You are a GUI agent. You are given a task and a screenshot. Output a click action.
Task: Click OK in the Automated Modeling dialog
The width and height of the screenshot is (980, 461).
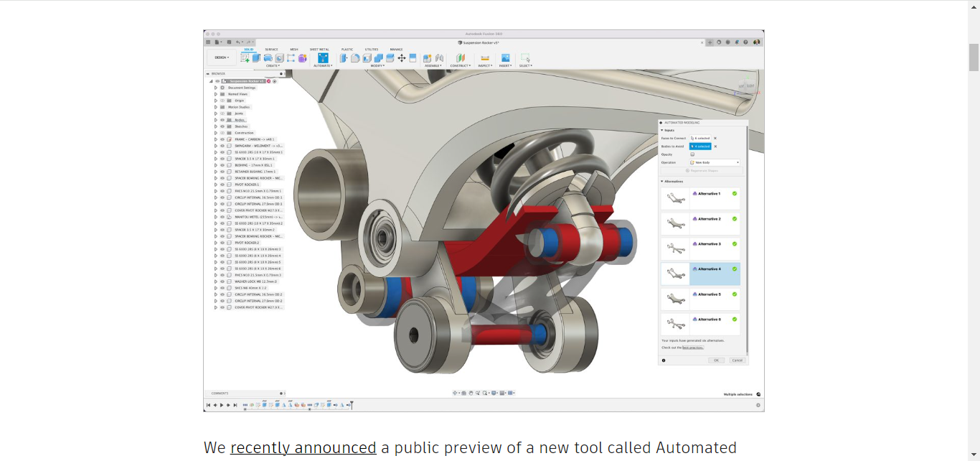[717, 360]
